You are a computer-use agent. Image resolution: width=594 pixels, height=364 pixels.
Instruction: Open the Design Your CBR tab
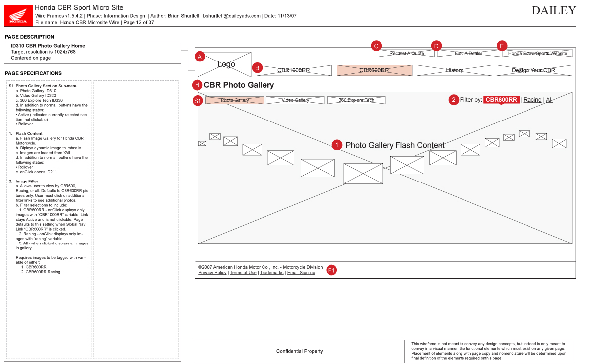(533, 70)
